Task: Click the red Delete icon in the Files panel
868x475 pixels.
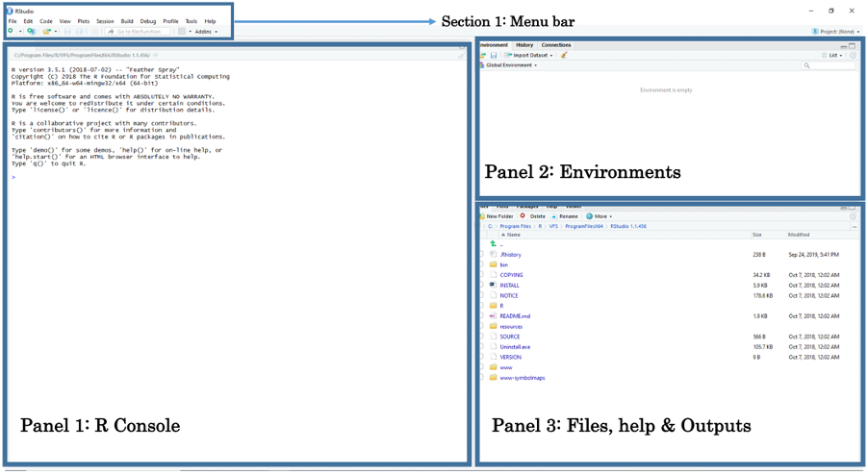Action: pos(523,216)
